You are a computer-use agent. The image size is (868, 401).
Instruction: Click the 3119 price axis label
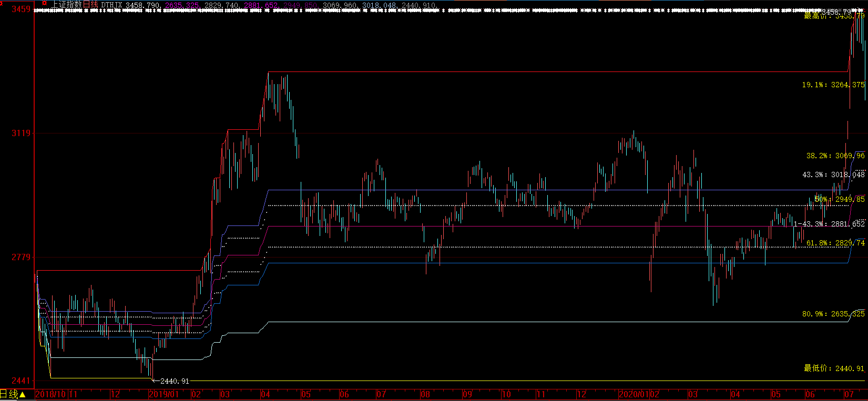[21, 133]
